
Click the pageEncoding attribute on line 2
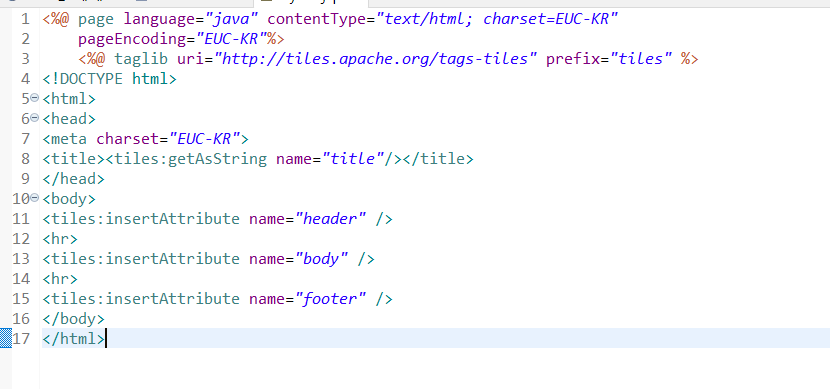(x=132, y=39)
